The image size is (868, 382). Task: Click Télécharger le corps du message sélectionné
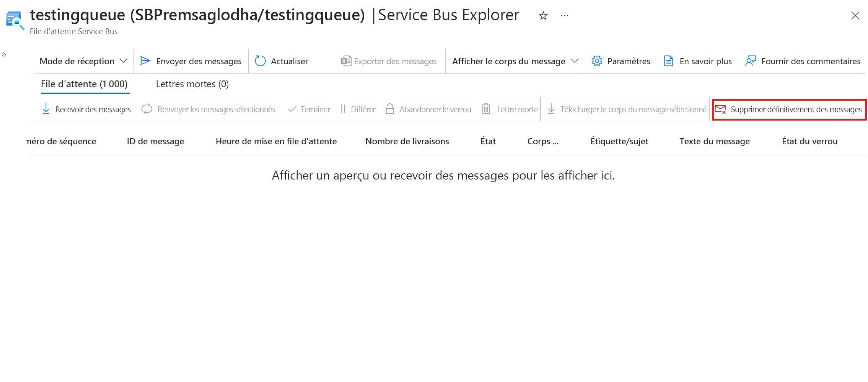point(633,109)
